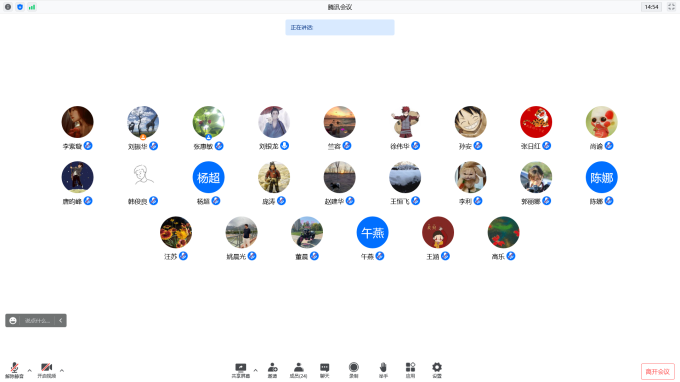The width and height of the screenshot is (680, 382).
Task: Click the red leave meeting button
Action: (x=658, y=372)
